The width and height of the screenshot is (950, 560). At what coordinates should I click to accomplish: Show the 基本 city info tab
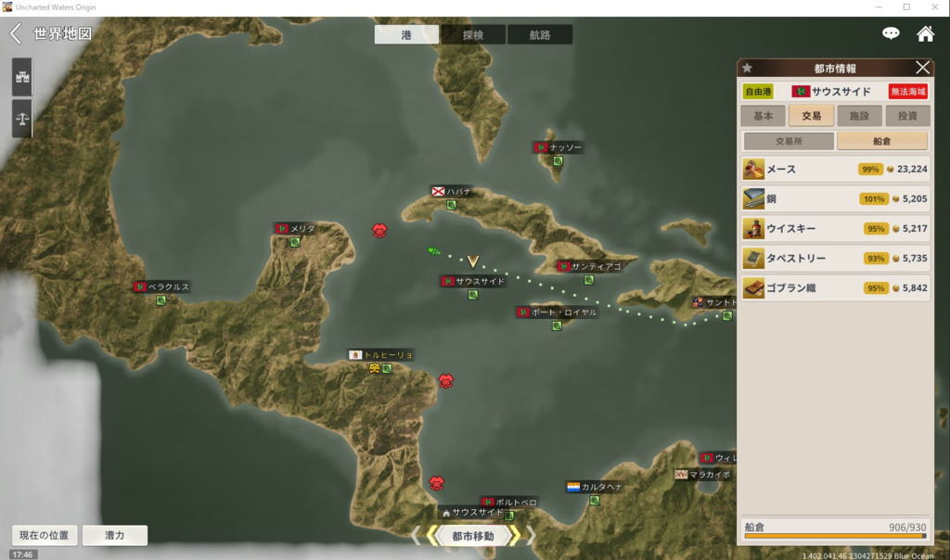[x=763, y=116]
